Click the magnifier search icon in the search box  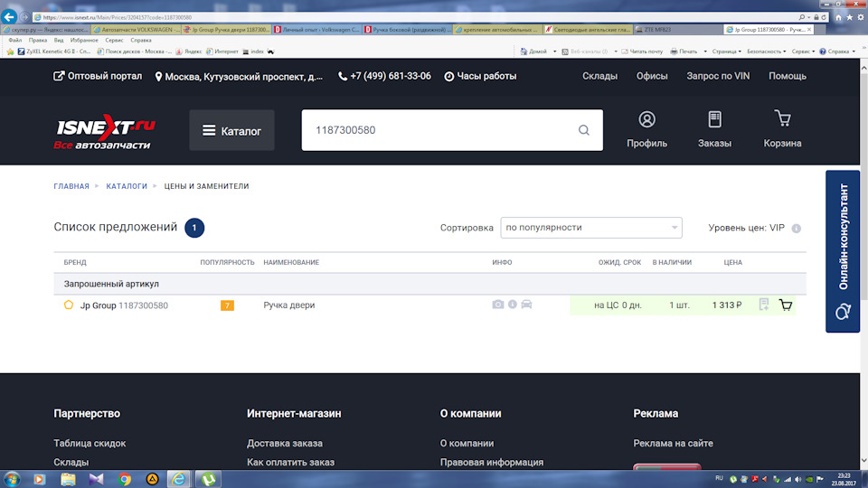[584, 130]
